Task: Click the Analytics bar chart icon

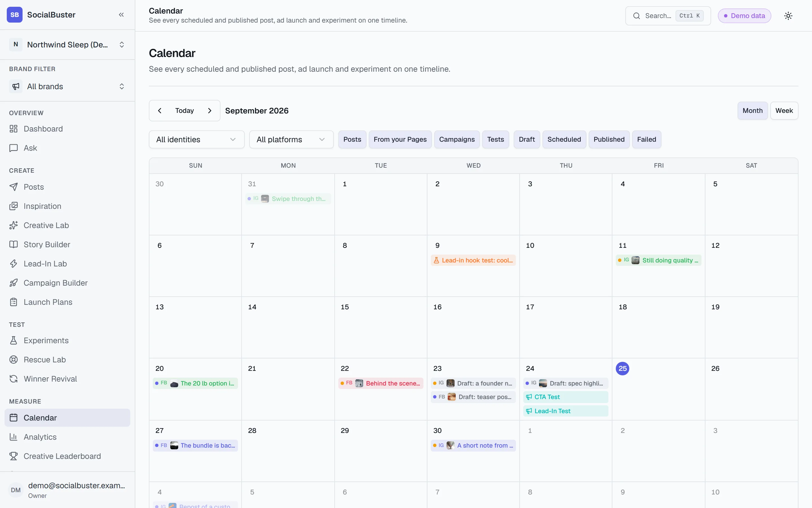Action: tap(14, 437)
